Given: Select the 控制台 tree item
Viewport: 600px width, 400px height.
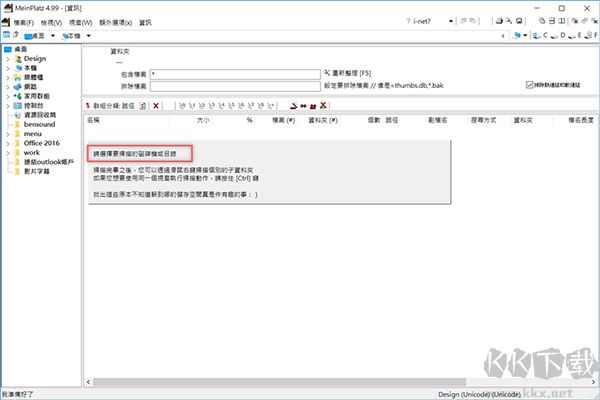Looking at the screenshot, I should coord(34,106).
